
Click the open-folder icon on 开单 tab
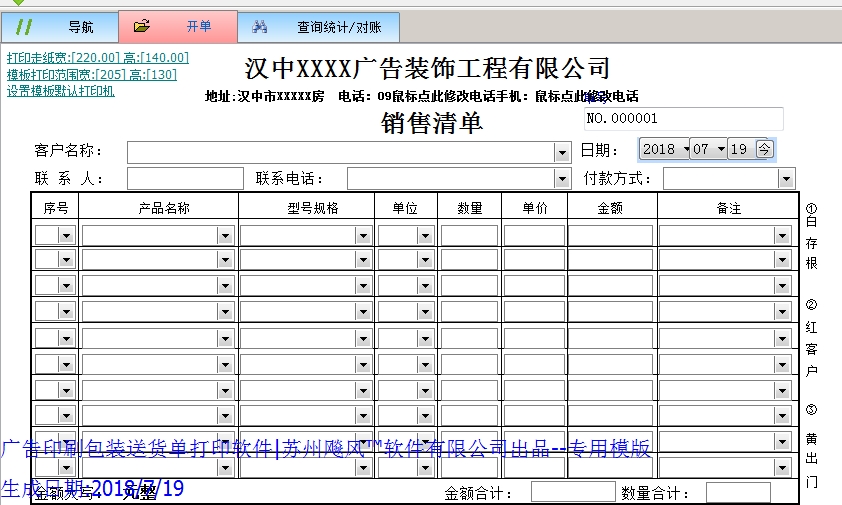[x=142, y=27]
